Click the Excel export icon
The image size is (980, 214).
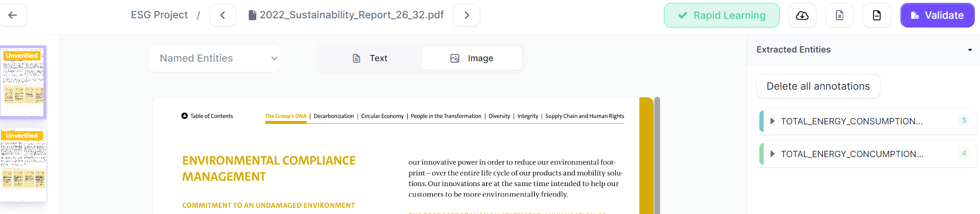(839, 15)
